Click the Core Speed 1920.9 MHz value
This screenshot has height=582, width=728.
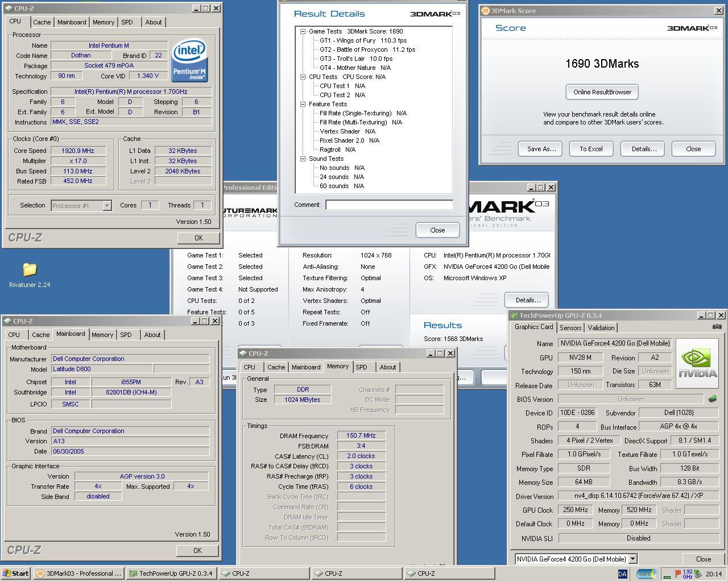78,151
